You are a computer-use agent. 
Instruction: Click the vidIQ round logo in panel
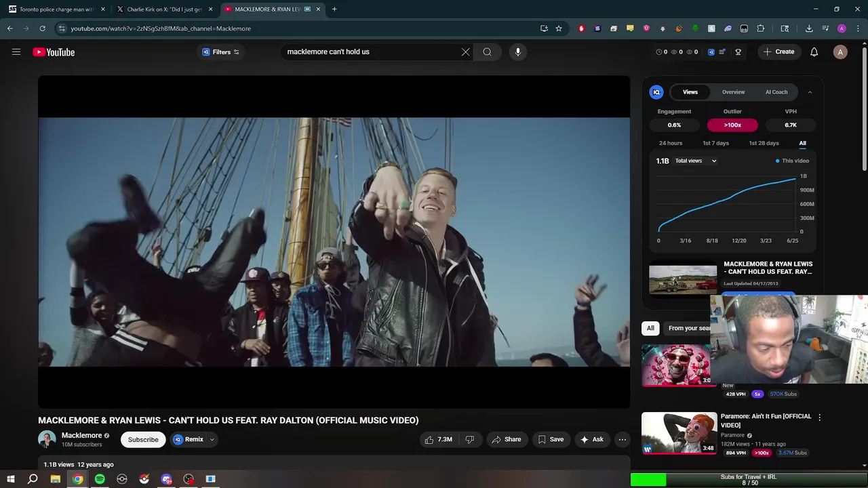tap(656, 92)
